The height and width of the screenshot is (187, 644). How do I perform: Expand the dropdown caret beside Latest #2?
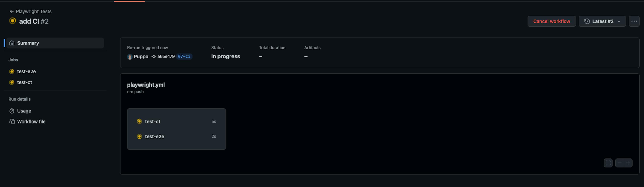coord(619,22)
